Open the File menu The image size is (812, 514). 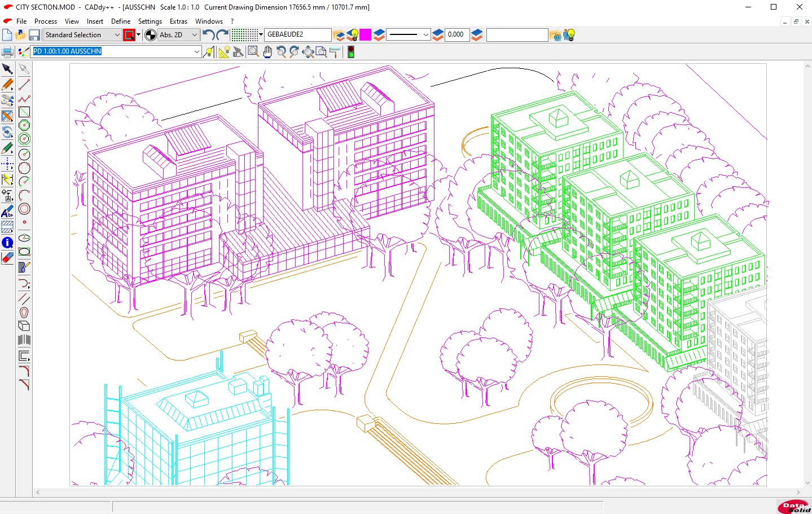click(21, 21)
